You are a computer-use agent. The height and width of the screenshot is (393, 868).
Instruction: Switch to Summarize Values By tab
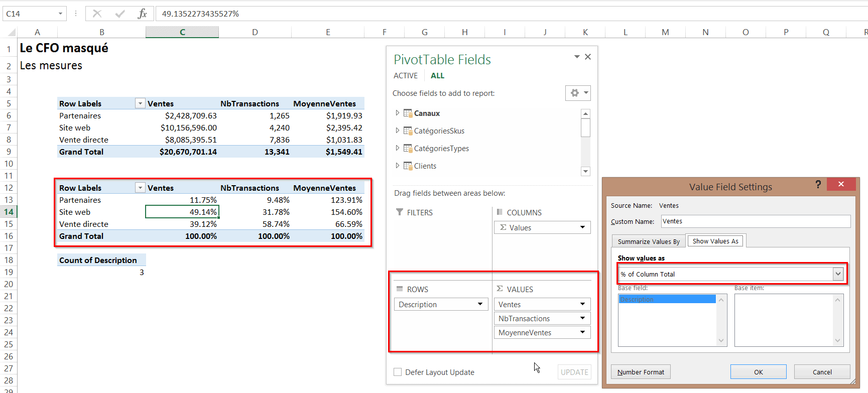649,241
